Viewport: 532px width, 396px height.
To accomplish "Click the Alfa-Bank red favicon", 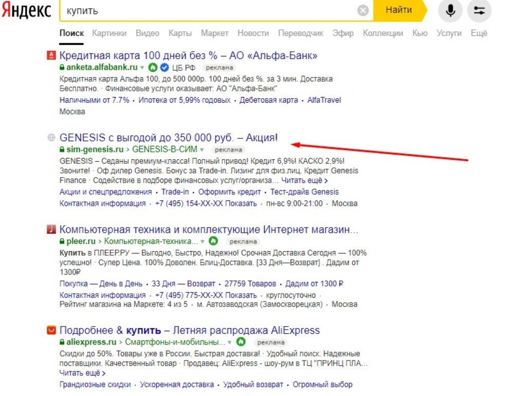I will (51, 55).
